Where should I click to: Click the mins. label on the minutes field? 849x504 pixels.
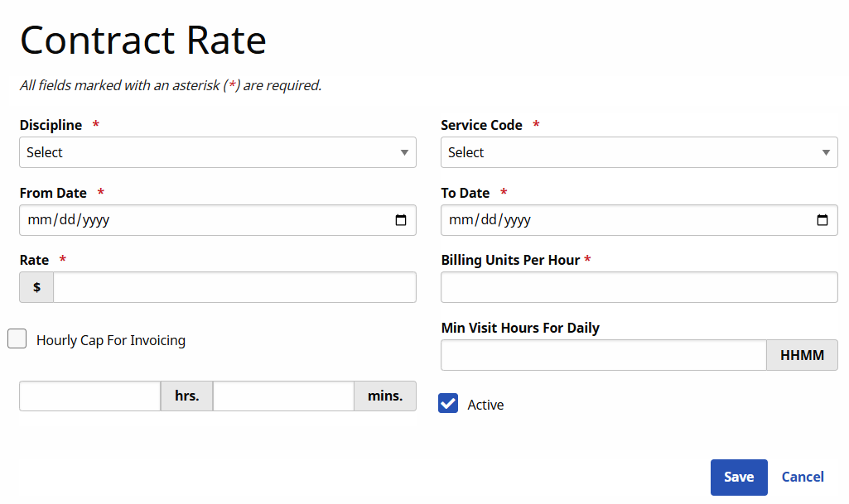[384, 396]
